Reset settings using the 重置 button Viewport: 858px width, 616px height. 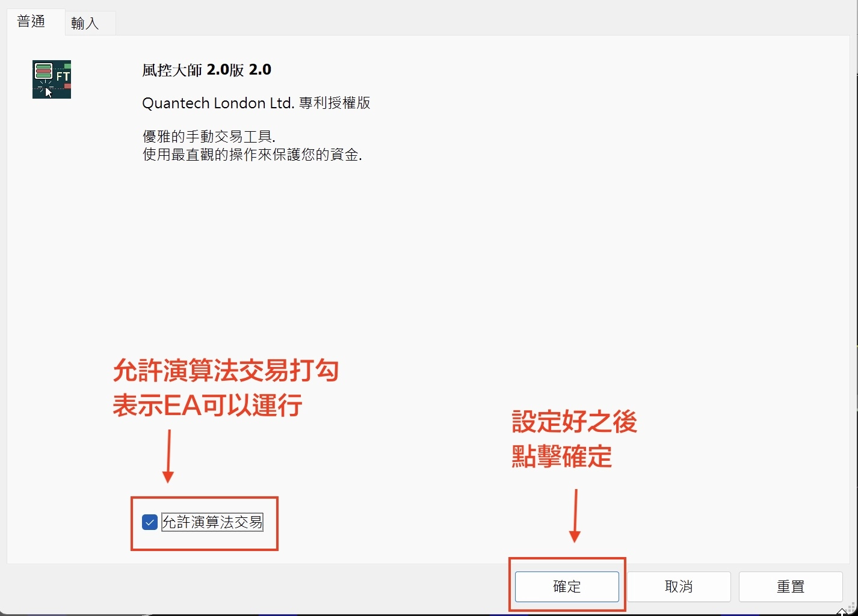pos(791,587)
